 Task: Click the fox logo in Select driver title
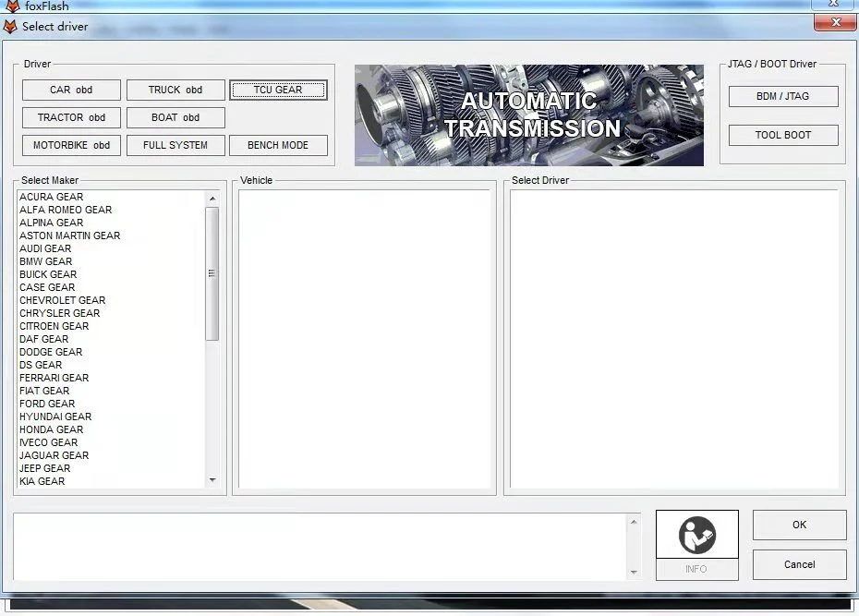[x=10, y=26]
